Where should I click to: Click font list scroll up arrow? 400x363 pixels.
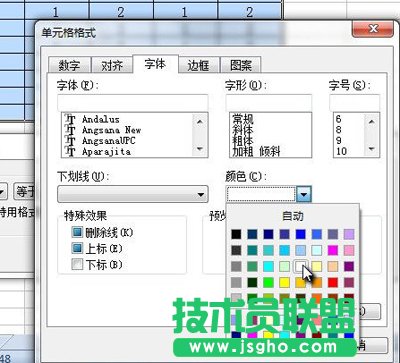pyautogui.click(x=200, y=121)
